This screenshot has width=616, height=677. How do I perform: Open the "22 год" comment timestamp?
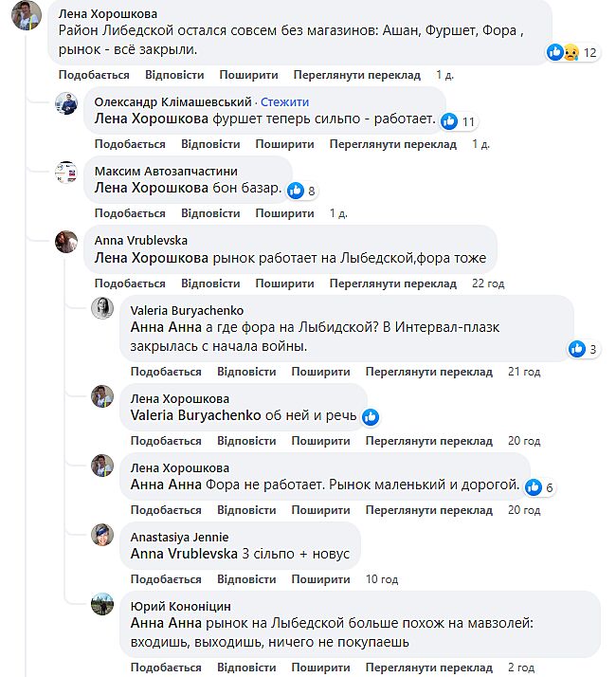488,284
